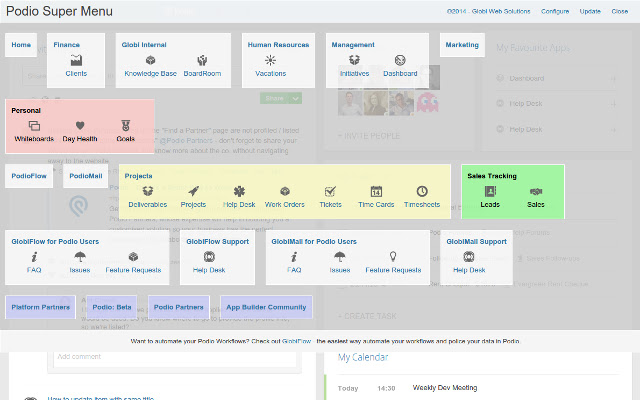
Task: Open the Initiatives icon under Management
Action: tap(354, 60)
